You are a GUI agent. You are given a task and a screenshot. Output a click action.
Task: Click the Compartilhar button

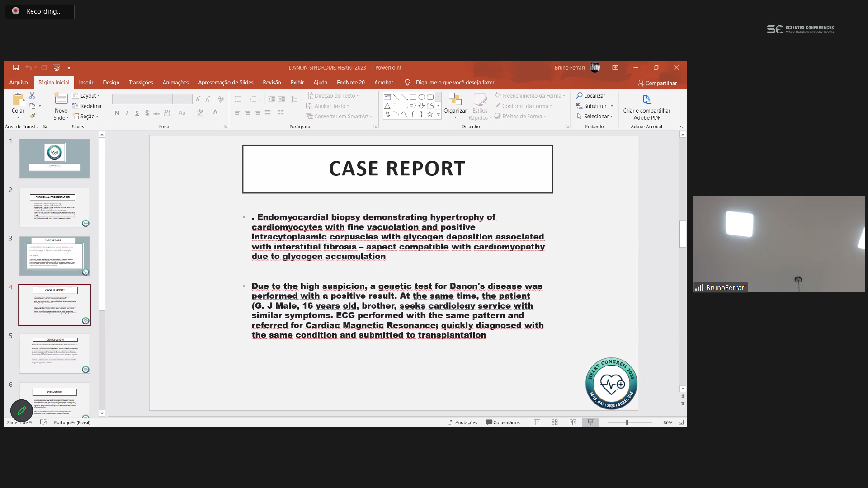pos(657,83)
